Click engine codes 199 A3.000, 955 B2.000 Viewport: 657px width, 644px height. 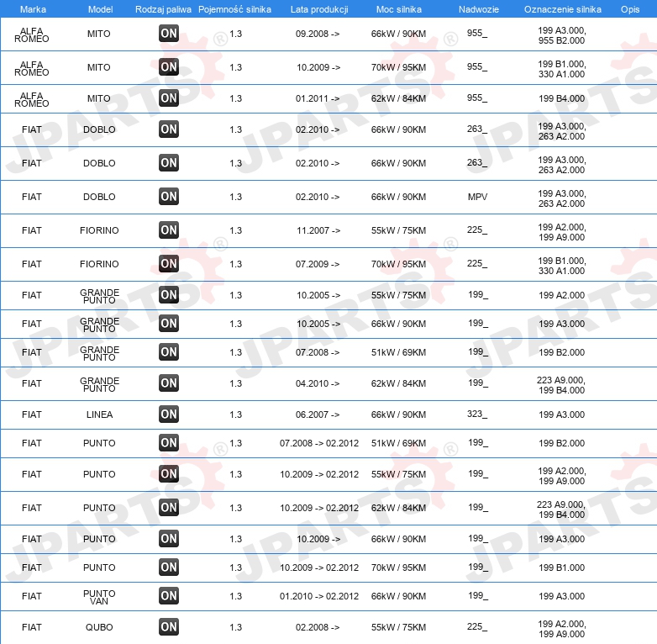pyautogui.click(x=561, y=35)
